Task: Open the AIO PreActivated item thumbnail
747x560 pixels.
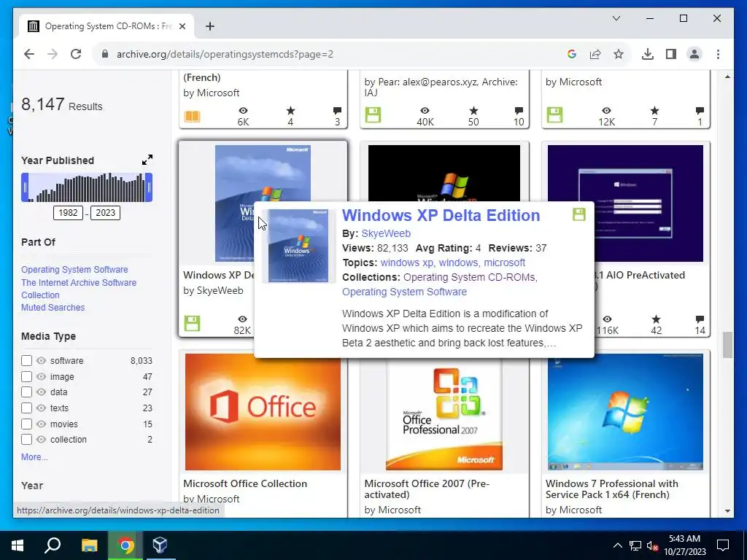Action: [x=625, y=203]
